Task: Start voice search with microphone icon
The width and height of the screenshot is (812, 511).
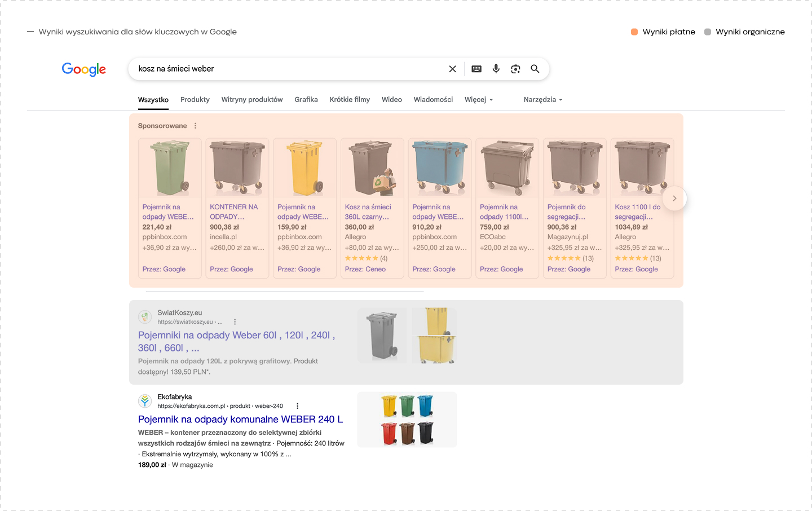Action: 496,69
